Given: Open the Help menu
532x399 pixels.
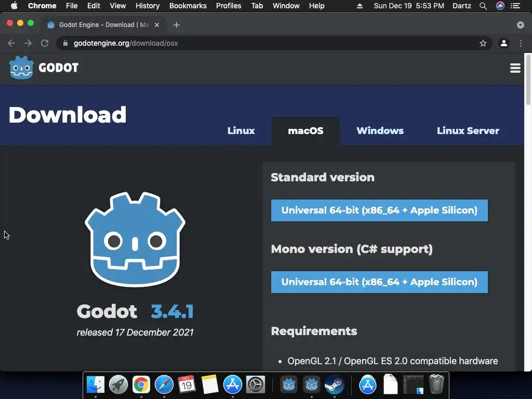Looking at the screenshot, I should [316, 6].
